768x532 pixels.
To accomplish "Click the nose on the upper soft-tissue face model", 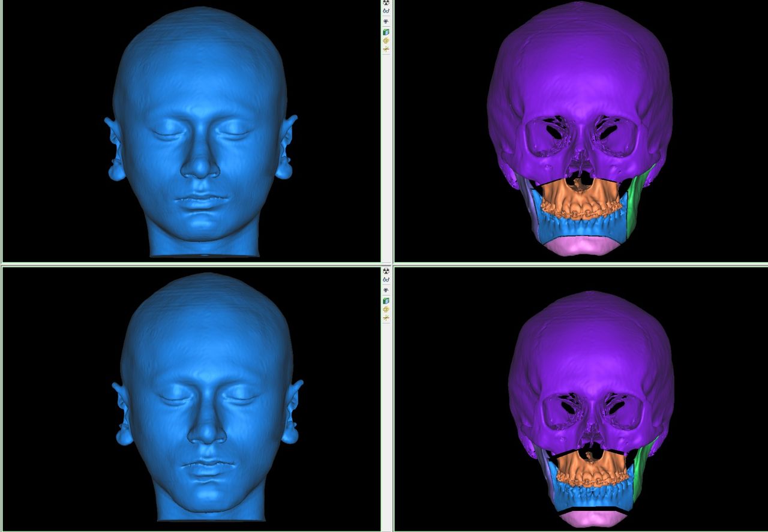I will pyautogui.click(x=200, y=162).
